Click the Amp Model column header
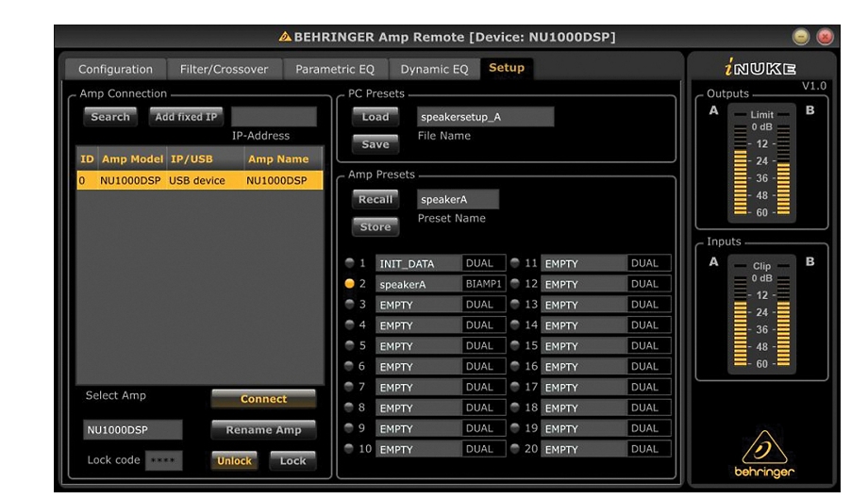 [132, 159]
